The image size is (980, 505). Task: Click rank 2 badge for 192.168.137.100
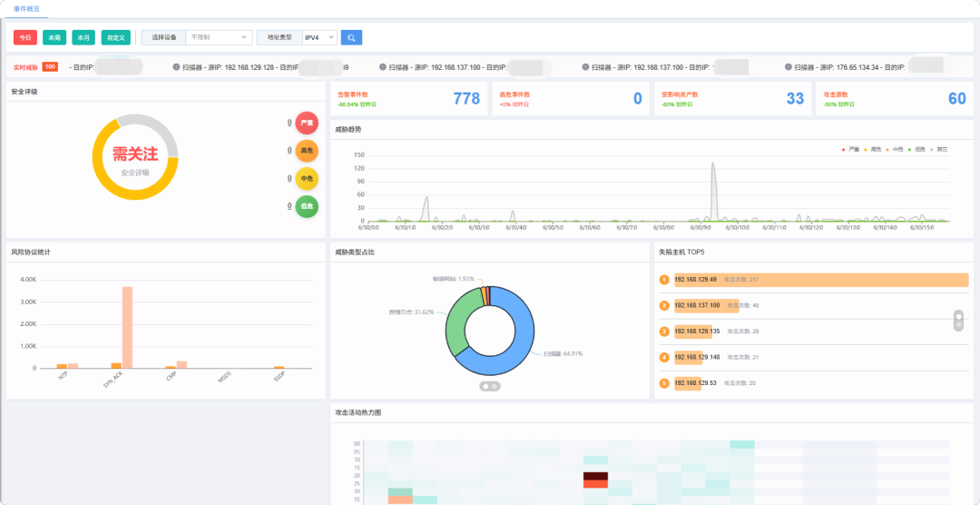pos(664,305)
